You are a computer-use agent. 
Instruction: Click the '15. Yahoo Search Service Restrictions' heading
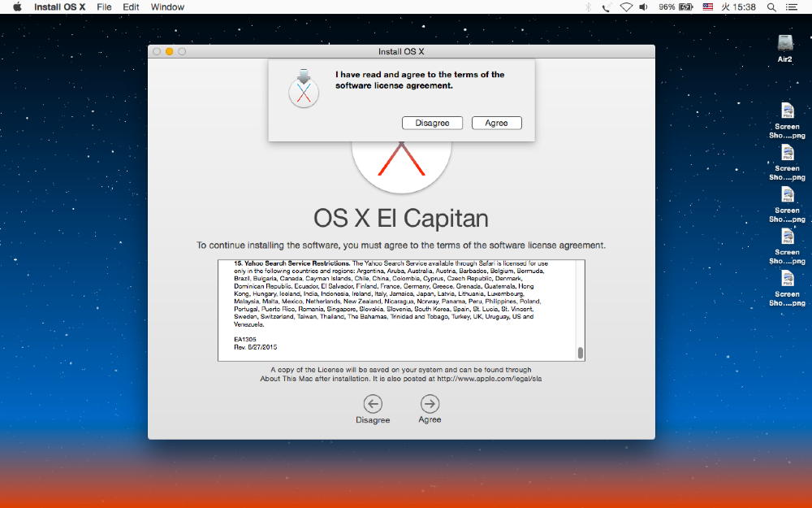292,263
